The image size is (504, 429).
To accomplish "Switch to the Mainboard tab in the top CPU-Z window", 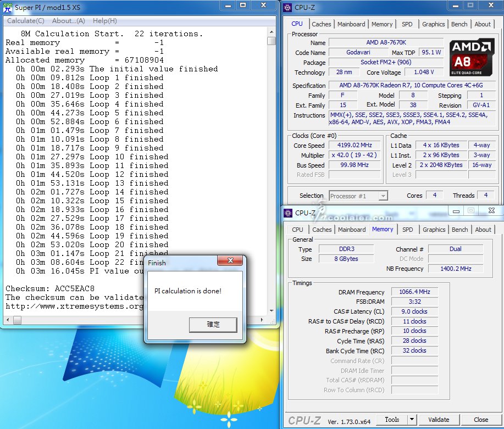I will point(351,24).
